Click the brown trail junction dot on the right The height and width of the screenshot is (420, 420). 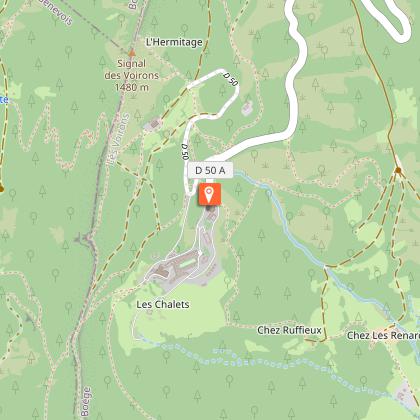pos(398,170)
